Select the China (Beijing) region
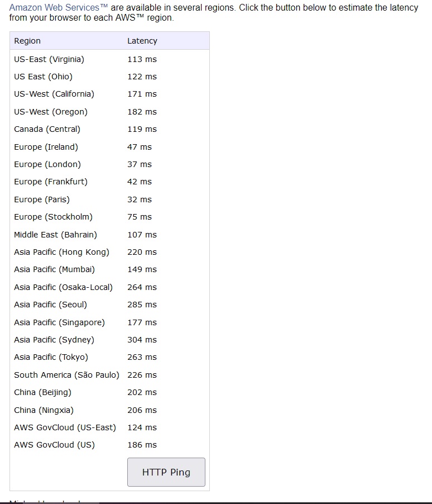Viewport: 432px width, 504px height. [x=43, y=392]
